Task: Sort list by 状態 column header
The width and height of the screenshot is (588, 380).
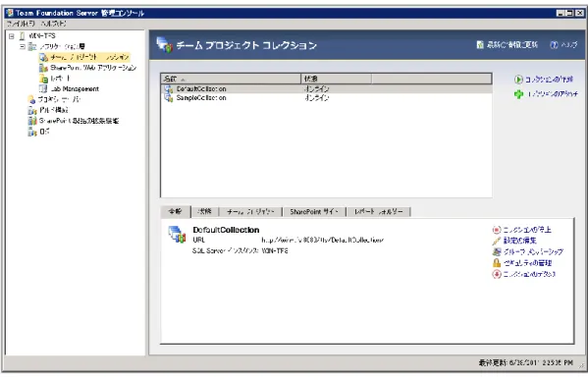Action: (x=336, y=79)
